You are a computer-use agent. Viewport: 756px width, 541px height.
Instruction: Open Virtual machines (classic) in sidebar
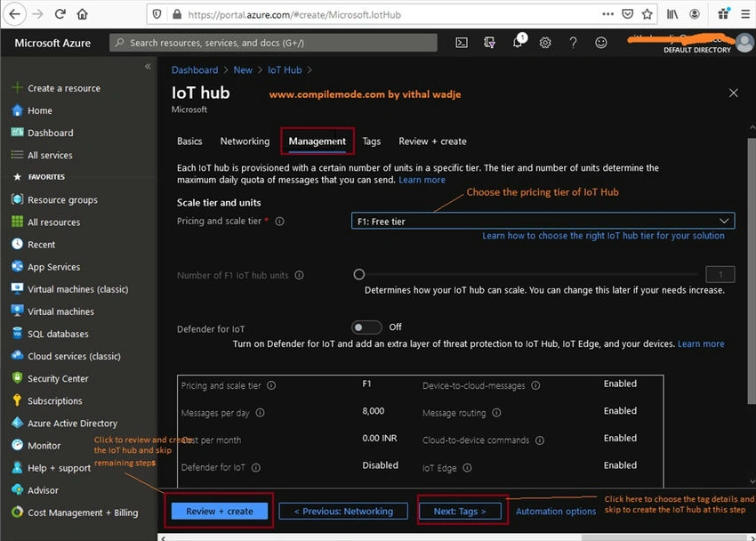point(79,289)
